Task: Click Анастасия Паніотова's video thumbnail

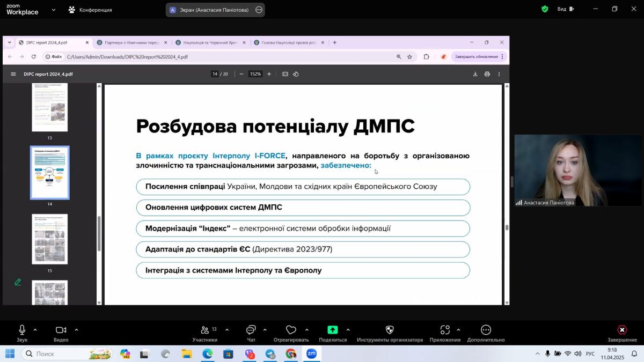Action: (x=577, y=170)
